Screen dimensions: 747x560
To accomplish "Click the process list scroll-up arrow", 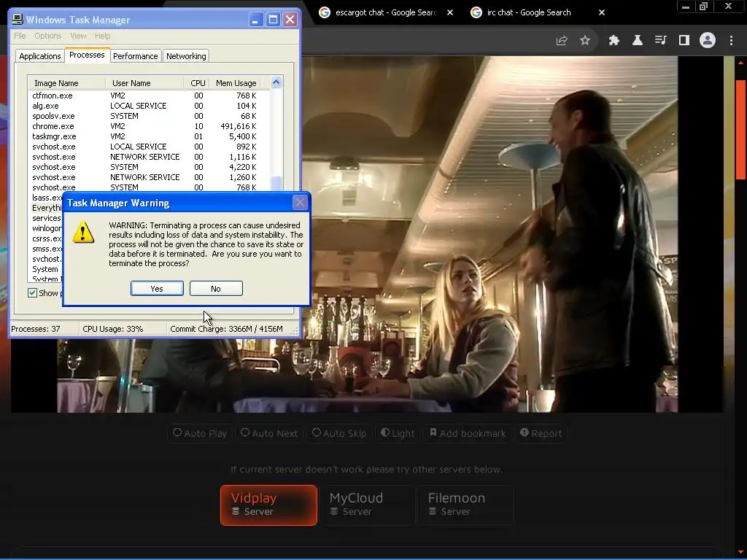I will [x=276, y=82].
